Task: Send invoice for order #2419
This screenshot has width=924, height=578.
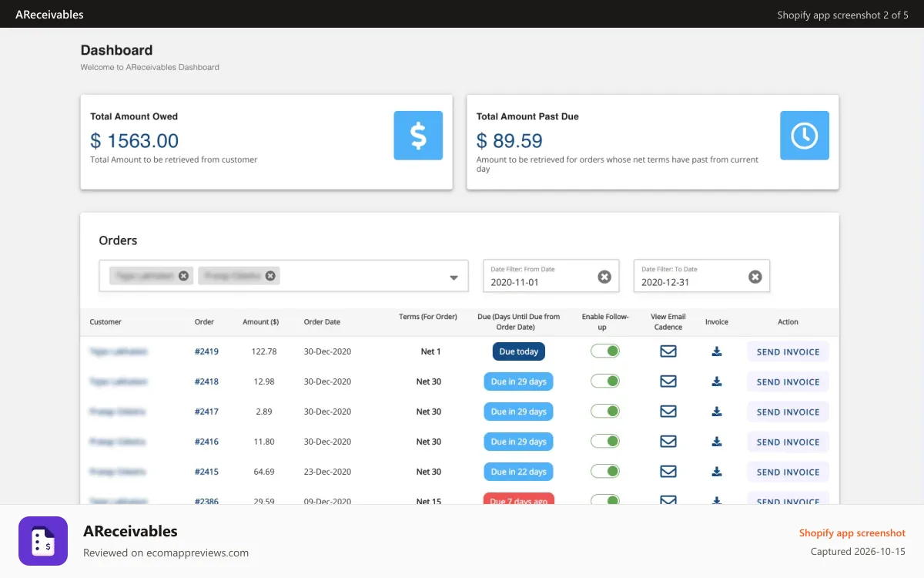Action: click(788, 351)
